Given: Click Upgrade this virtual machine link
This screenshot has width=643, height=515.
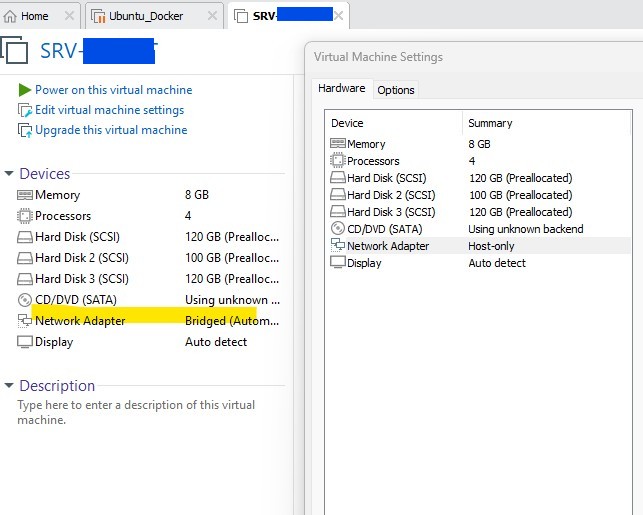Looking at the screenshot, I should [x=111, y=130].
